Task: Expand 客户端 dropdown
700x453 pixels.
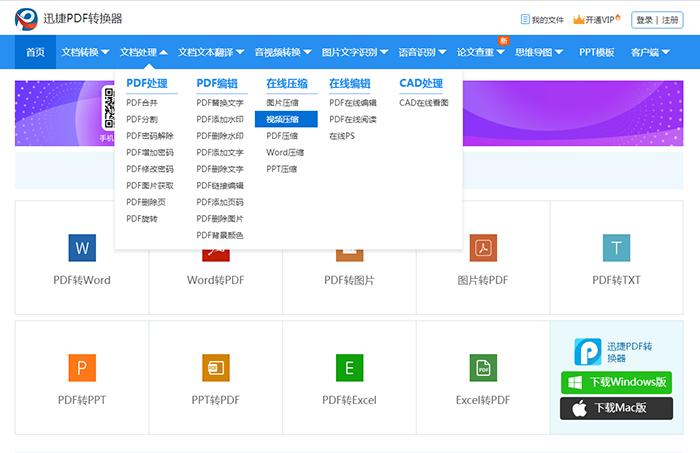Action: 650,52
